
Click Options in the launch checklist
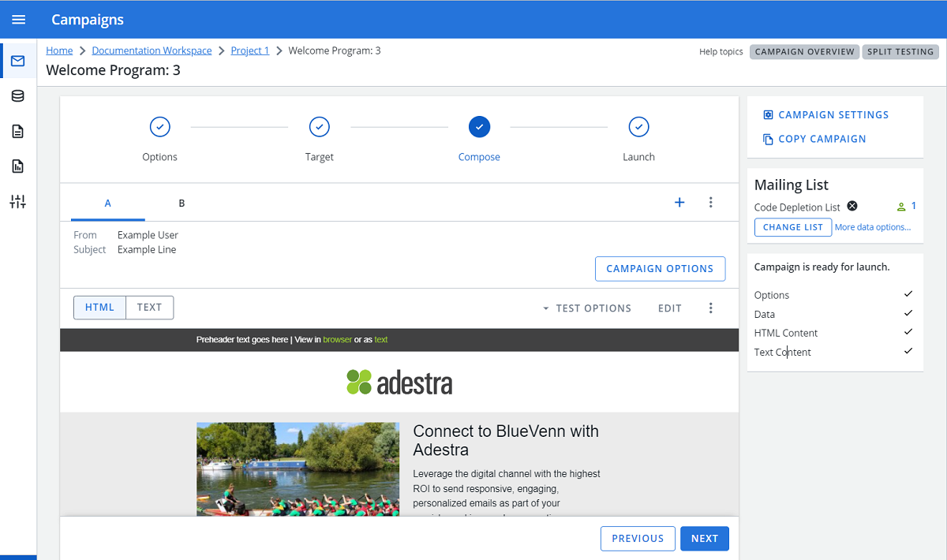pos(772,295)
